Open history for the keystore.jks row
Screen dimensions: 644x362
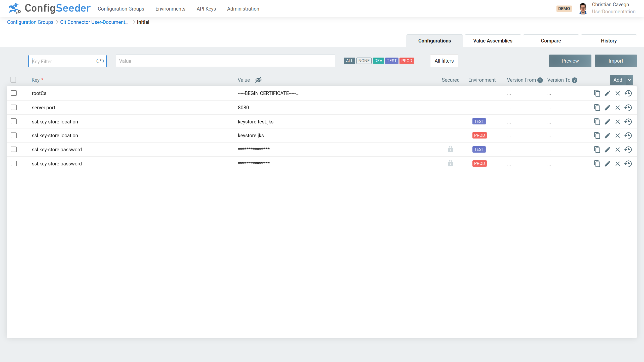click(628, 135)
